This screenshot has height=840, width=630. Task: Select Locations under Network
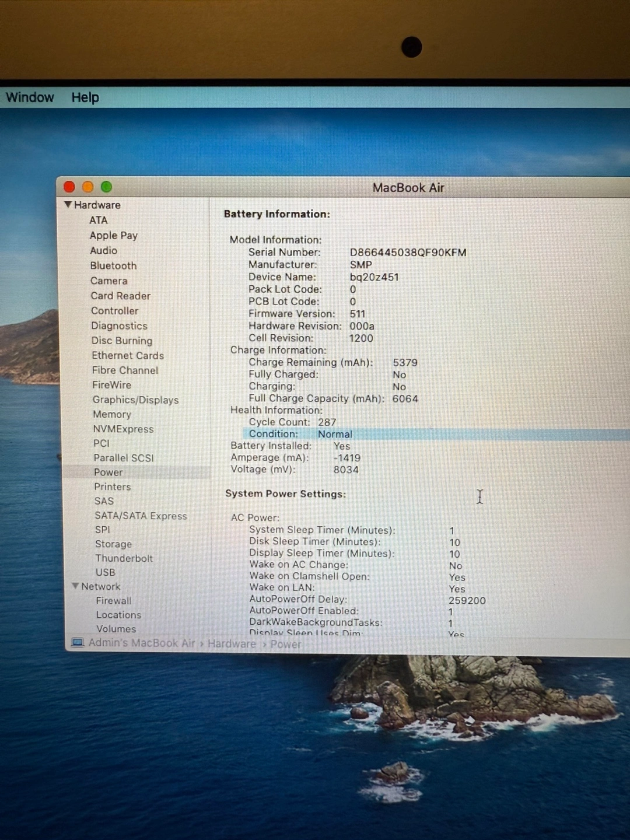pyautogui.click(x=118, y=615)
